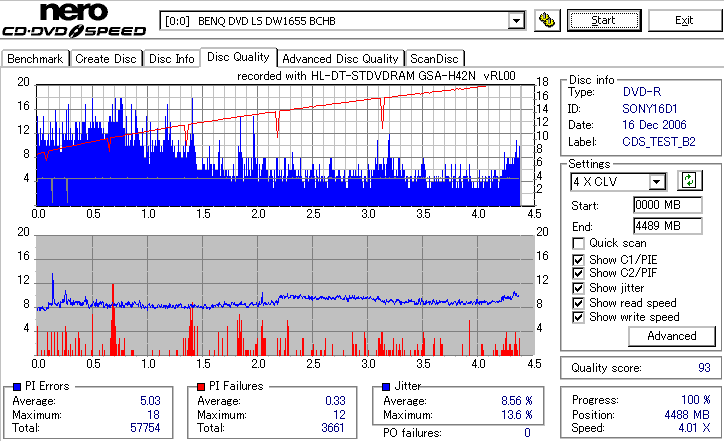Click the Start position 0000 MB field
The height and width of the screenshot is (441, 724).
click(x=668, y=205)
